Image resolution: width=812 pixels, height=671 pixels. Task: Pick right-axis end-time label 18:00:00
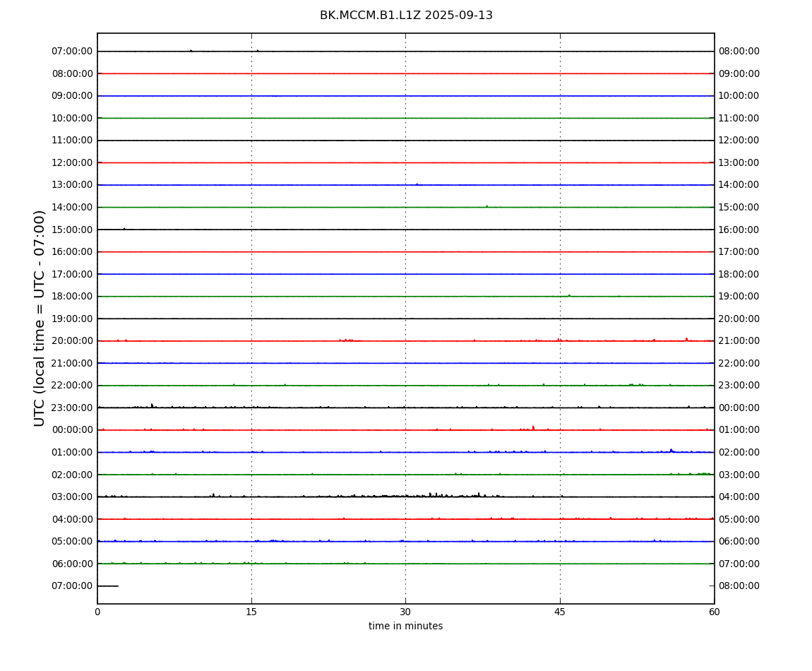739,274
